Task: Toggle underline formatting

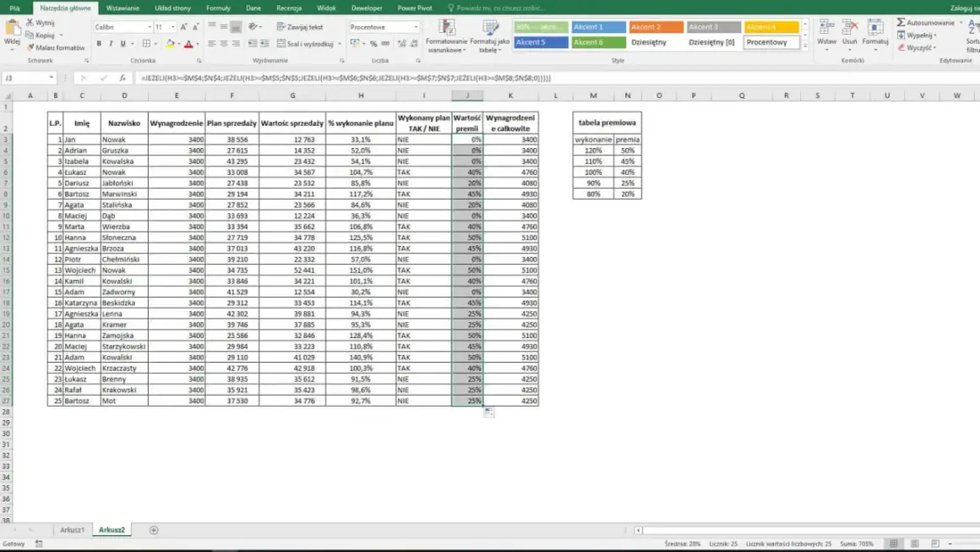Action: pyautogui.click(x=122, y=44)
